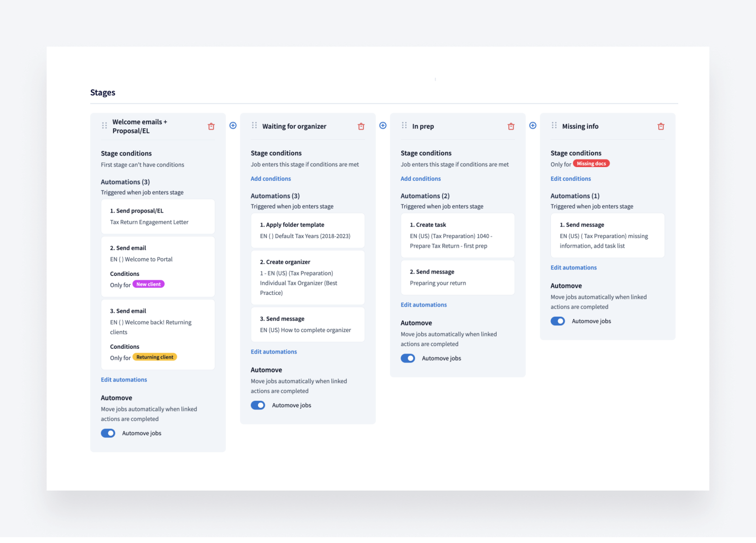Image resolution: width=756 pixels, height=543 pixels.
Task: Add a new stage after "Welcome emails + Proposal/EL"
Action: click(233, 125)
